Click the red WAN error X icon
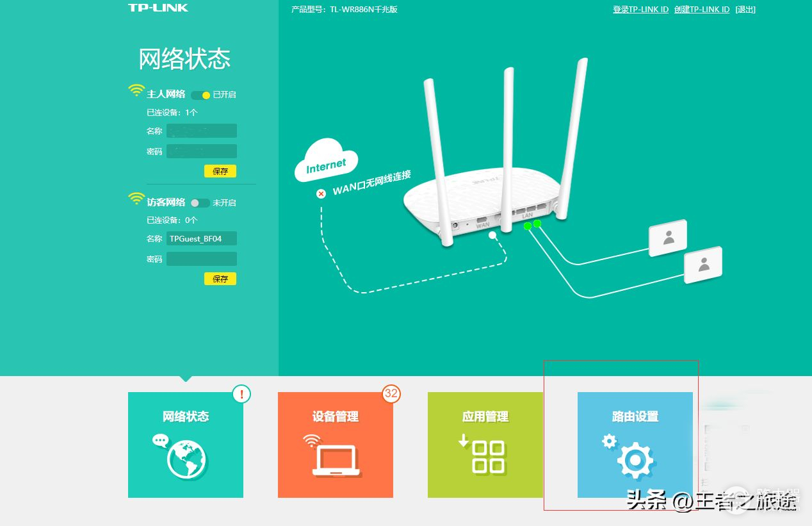 pyautogui.click(x=321, y=193)
